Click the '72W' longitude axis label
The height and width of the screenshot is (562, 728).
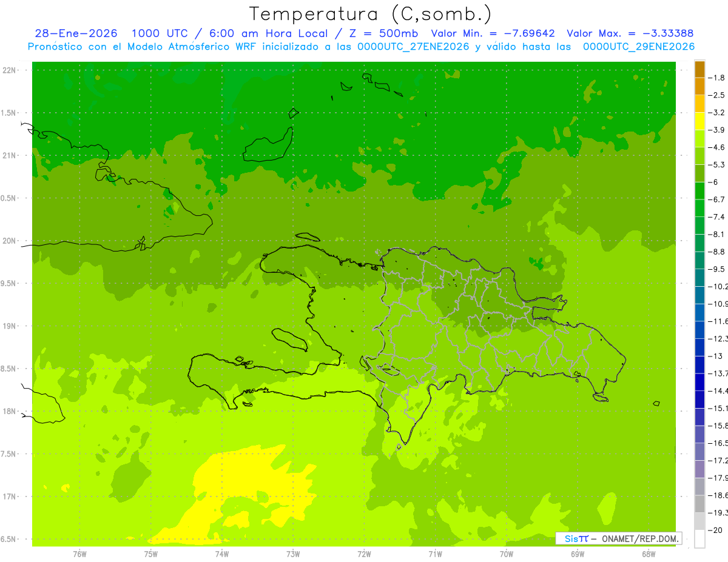pos(364,554)
